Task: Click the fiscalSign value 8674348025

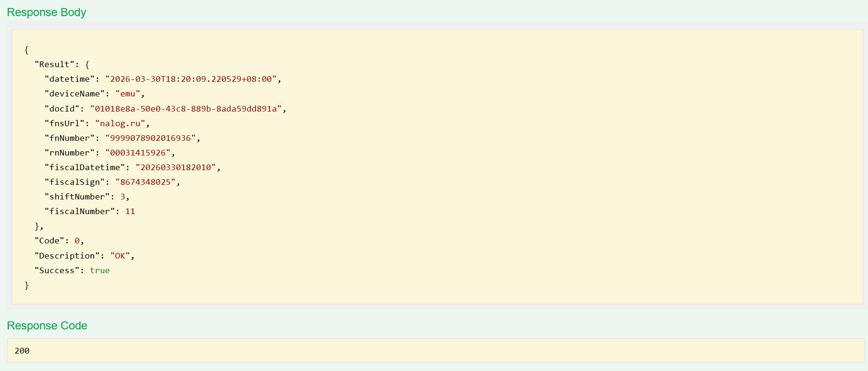Action: 145,182
